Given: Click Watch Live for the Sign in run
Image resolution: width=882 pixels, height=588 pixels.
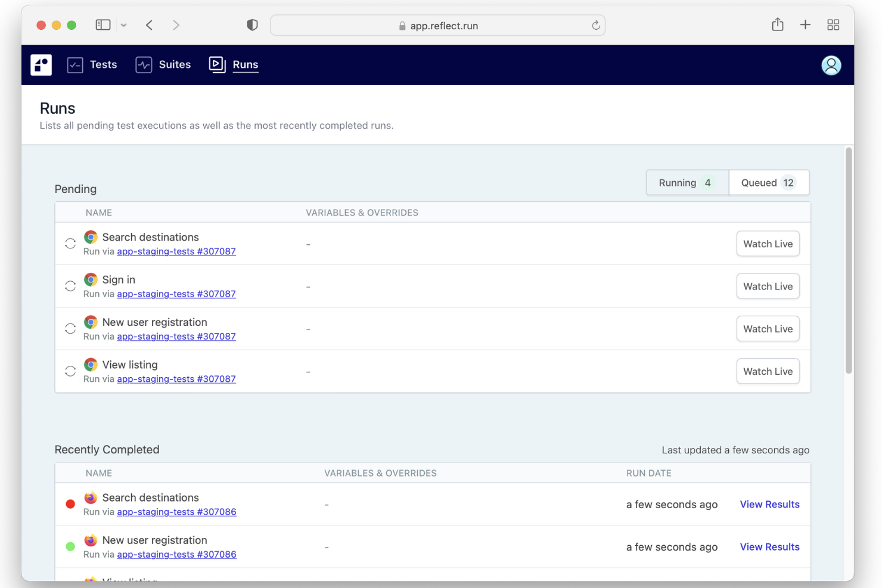Looking at the screenshot, I should click(x=768, y=286).
